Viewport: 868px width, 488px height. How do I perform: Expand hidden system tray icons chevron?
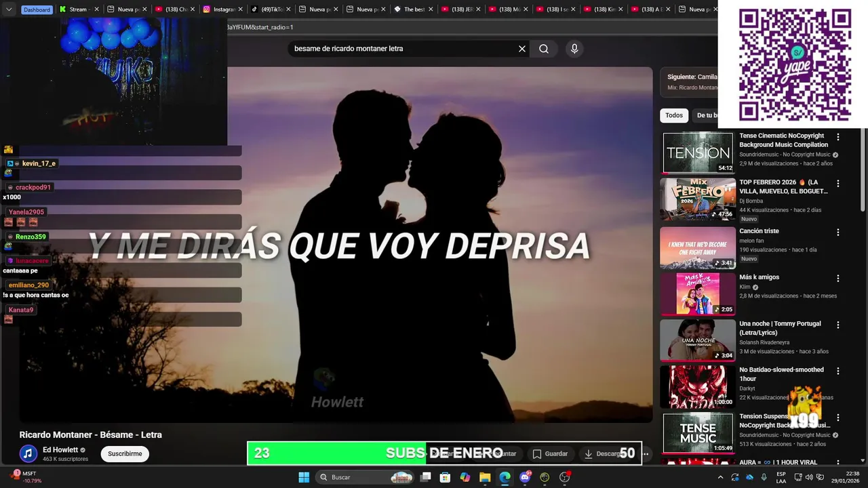tap(720, 477)
